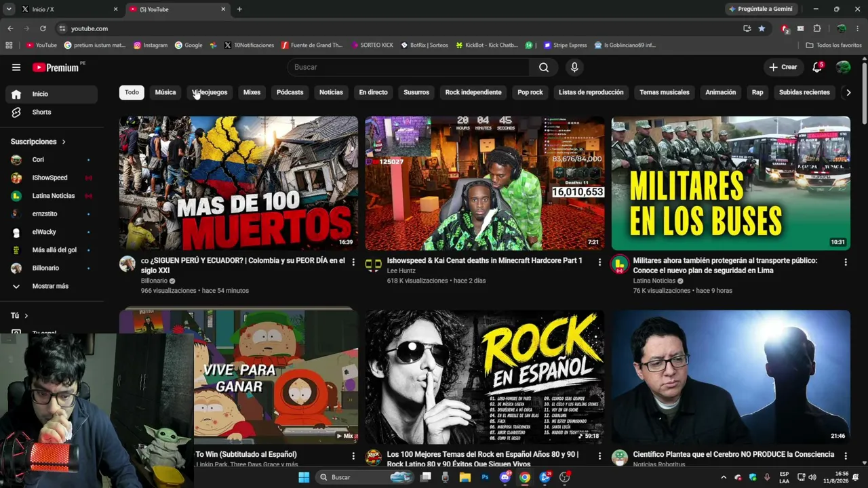Select the Música filter chip
Screen dimensions: 868x488
tap(165, 92)
